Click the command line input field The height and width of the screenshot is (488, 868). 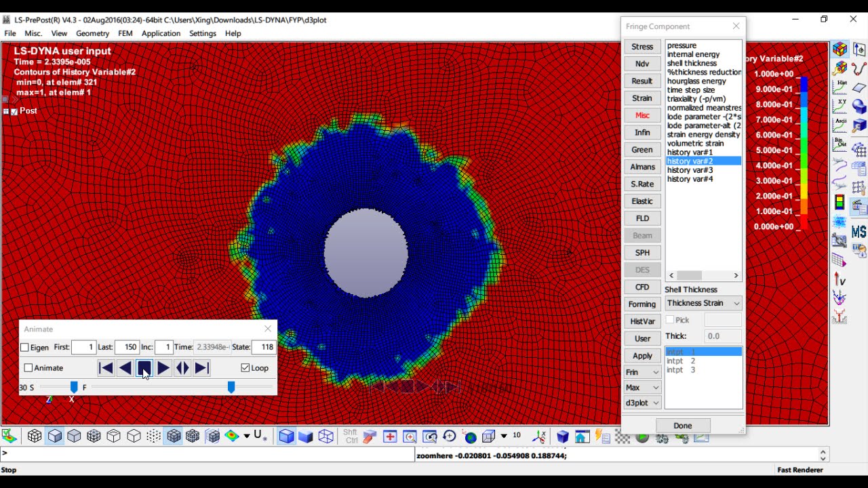[x=208, y=455]
